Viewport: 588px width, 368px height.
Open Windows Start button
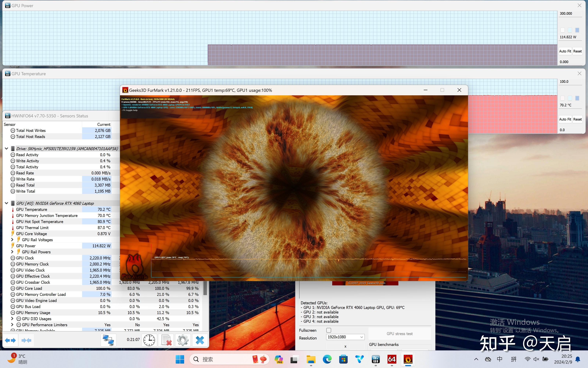tap(180, 359)
